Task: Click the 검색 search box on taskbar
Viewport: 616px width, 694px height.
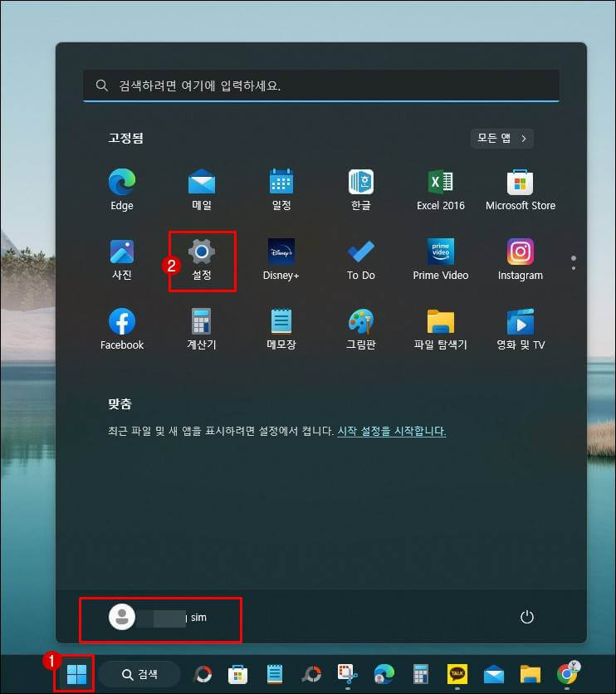Action: [139, 674]
